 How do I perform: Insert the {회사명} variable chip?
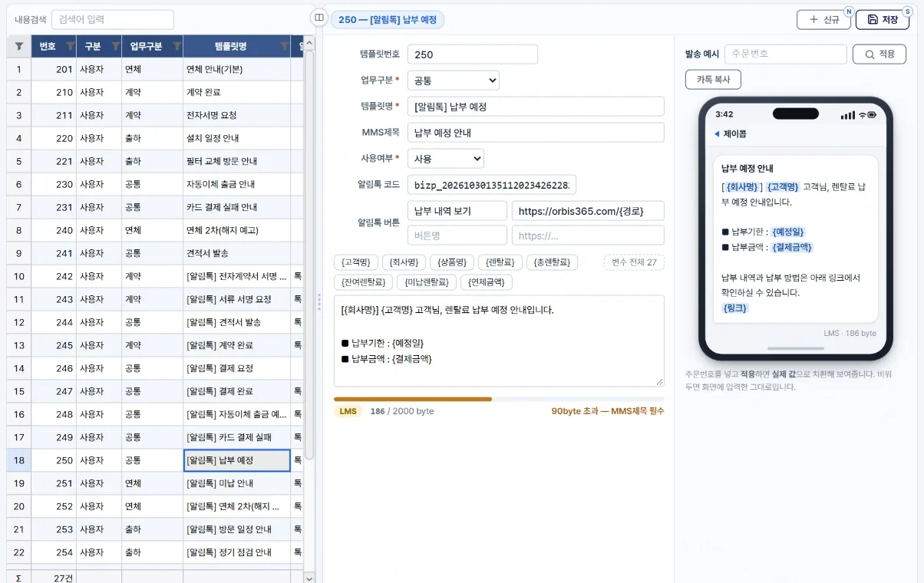(404, 262)
